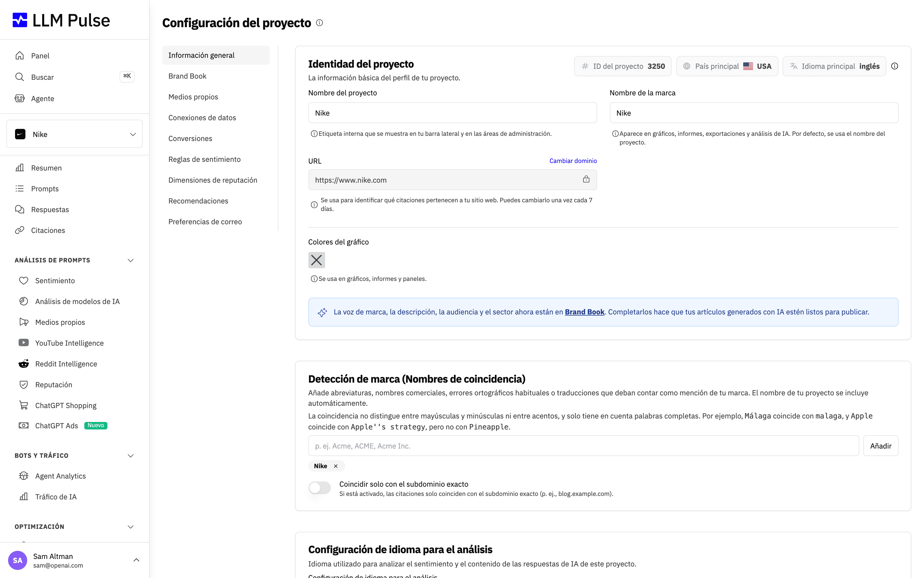This screenshot has width=924, height=578.
Task: Click the País principal USA badge
Action: pyautogui.click(x=727, y=66)
